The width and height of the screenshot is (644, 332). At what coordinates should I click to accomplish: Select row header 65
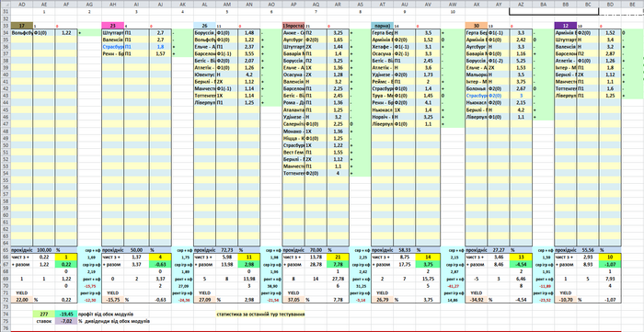click(6, 249)
